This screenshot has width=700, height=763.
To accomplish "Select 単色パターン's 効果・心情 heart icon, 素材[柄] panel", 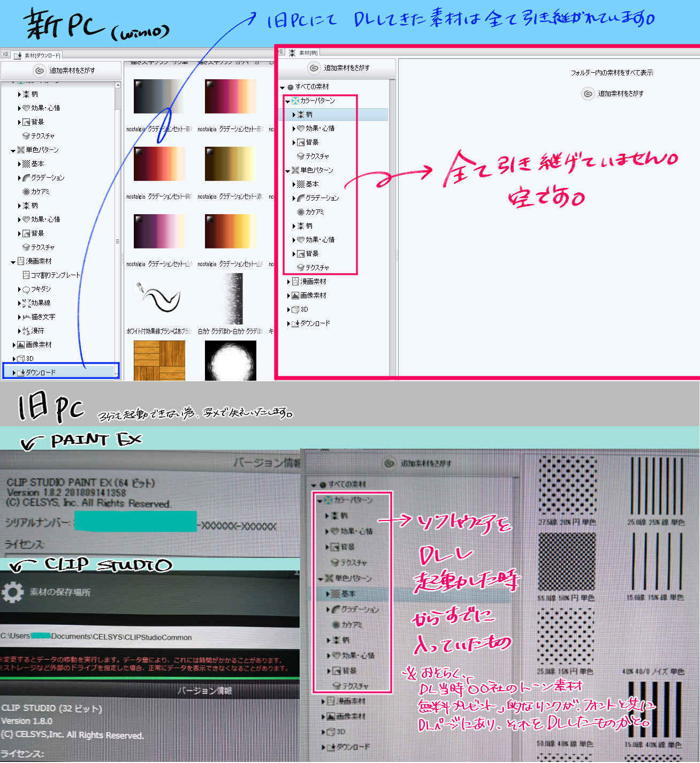I will [x=301, y=240].
